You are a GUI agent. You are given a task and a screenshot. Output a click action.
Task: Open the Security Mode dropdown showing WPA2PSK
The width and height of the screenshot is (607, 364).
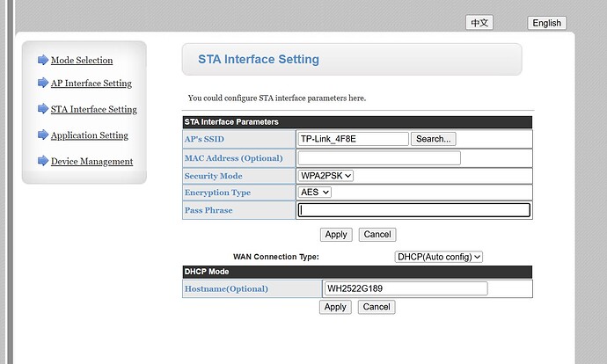pyautogui.click(x=326, y=176)
